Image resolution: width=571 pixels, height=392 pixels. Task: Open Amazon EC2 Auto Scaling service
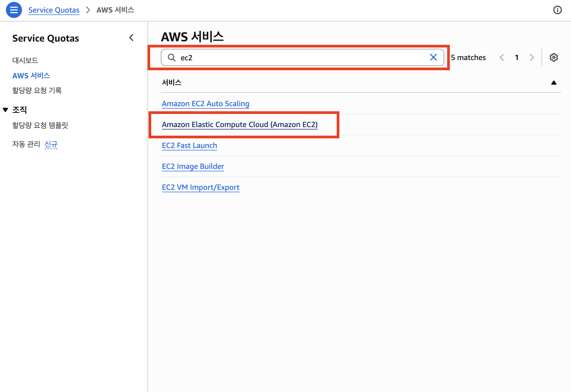click(205, 103)
